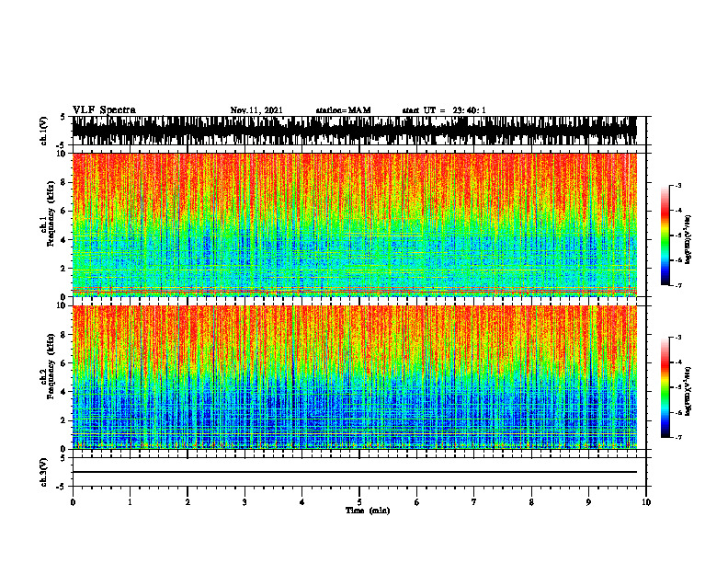Click the "ch.3(V)" axis label

(x=43, y=472)
